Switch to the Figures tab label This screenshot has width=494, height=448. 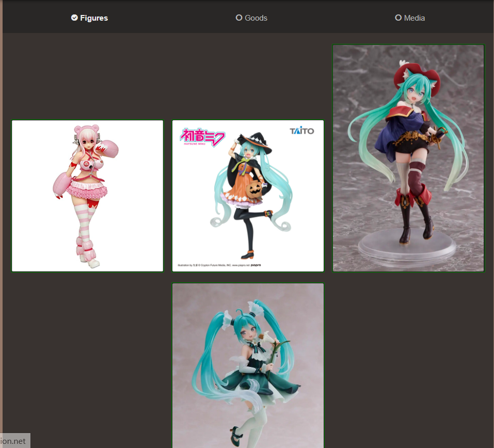94,18
